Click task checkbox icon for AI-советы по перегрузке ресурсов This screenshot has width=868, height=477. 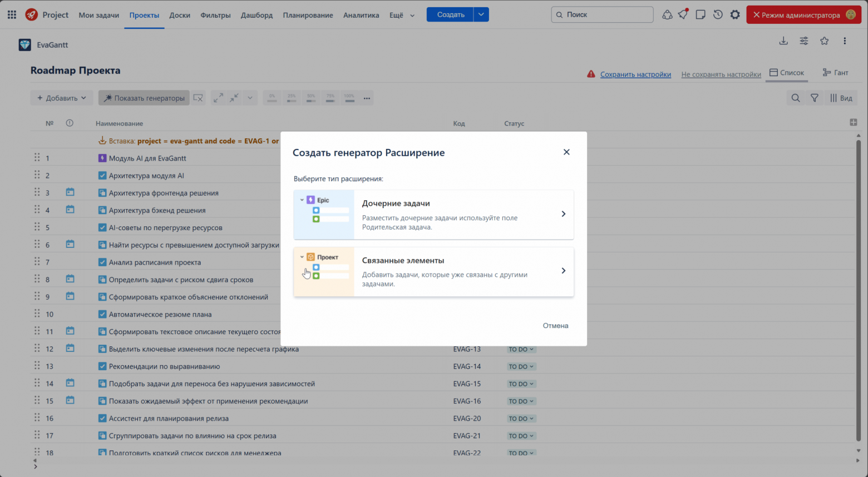[102, 227]
